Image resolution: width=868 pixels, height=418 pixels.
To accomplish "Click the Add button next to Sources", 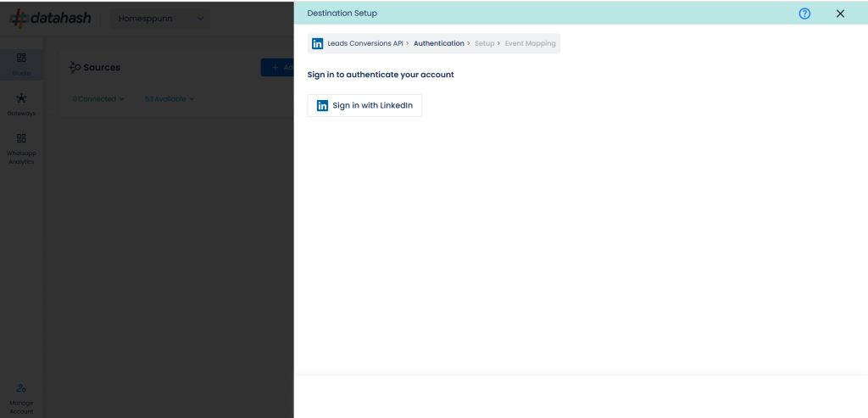I will point(277,68).
